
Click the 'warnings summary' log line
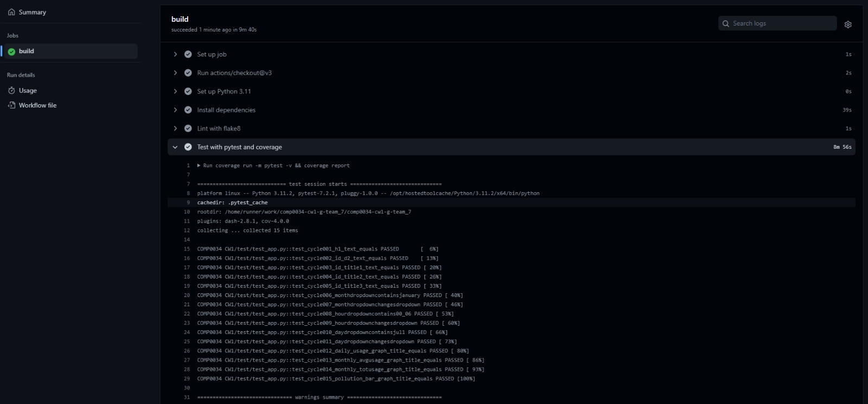320,397
